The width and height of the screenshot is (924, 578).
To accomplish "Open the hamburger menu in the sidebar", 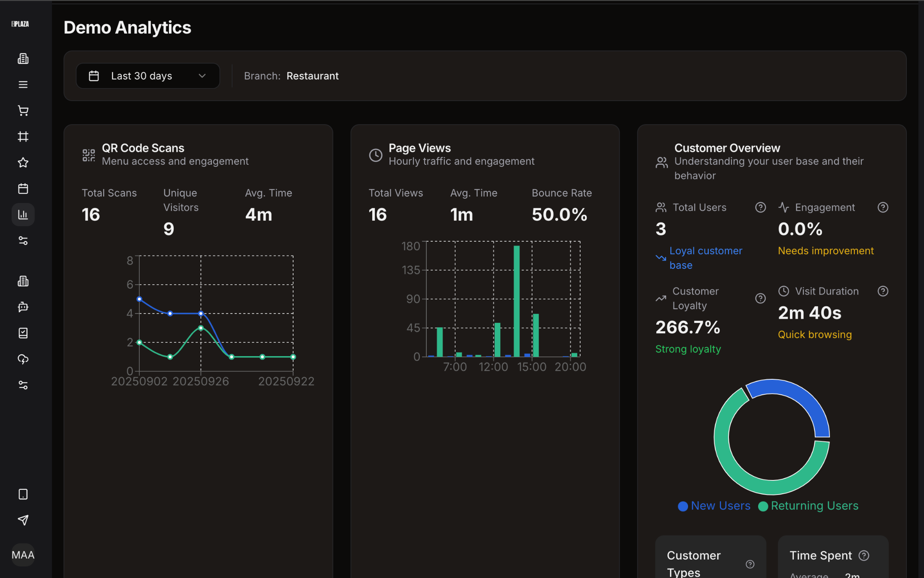I will 23,84.
